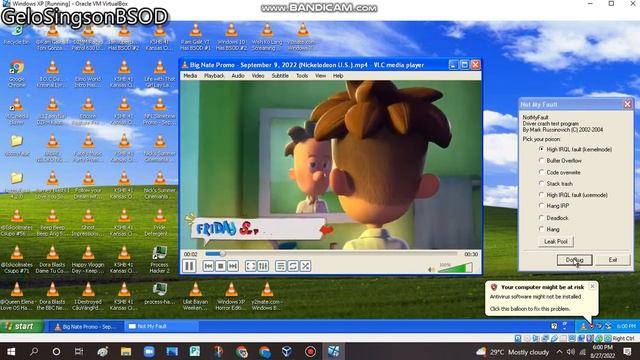Select Elmo World Intro video icon

pyautogui.click(x=88, y=73)
